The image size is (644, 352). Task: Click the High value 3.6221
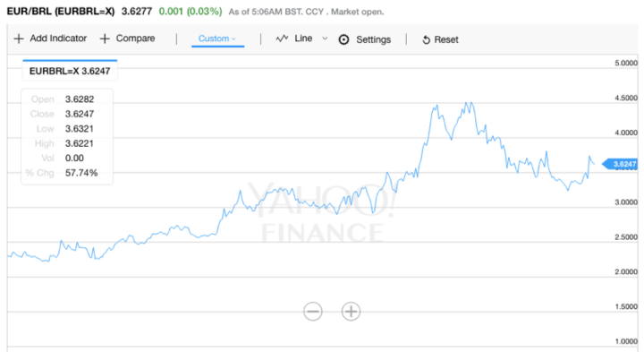click(80, 143)
